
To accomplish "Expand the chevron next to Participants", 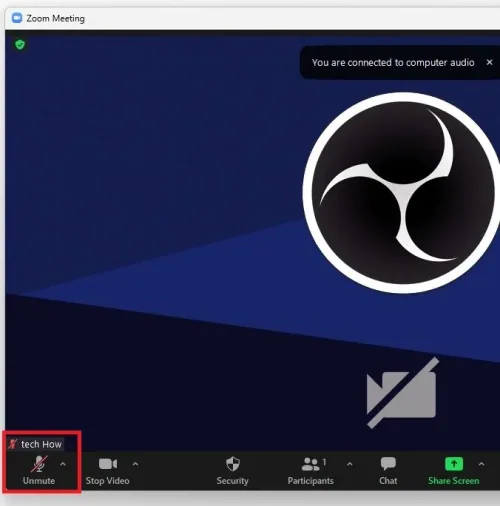I will pyautogui.click(x=350, y=464).
